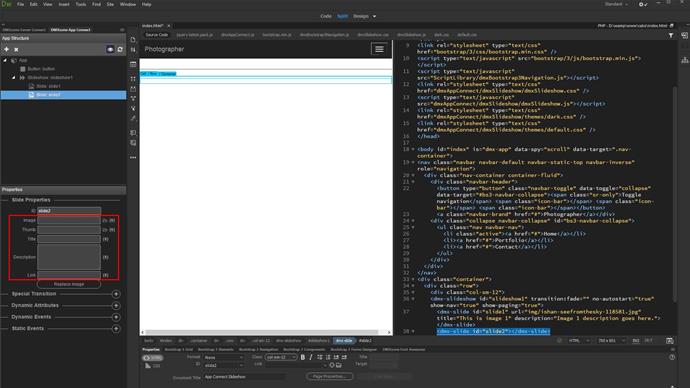
Task: Click the Page Properties button
Action: click(x=330, y=377)
